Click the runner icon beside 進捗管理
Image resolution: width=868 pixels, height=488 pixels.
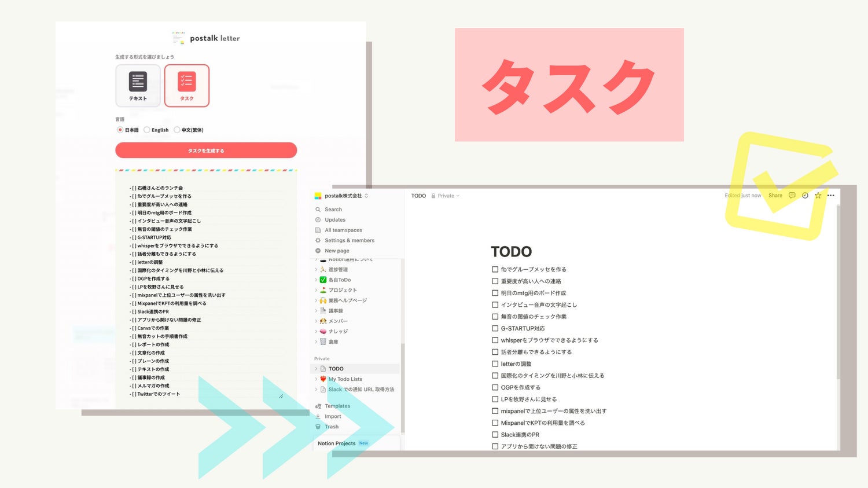point(323,270)
